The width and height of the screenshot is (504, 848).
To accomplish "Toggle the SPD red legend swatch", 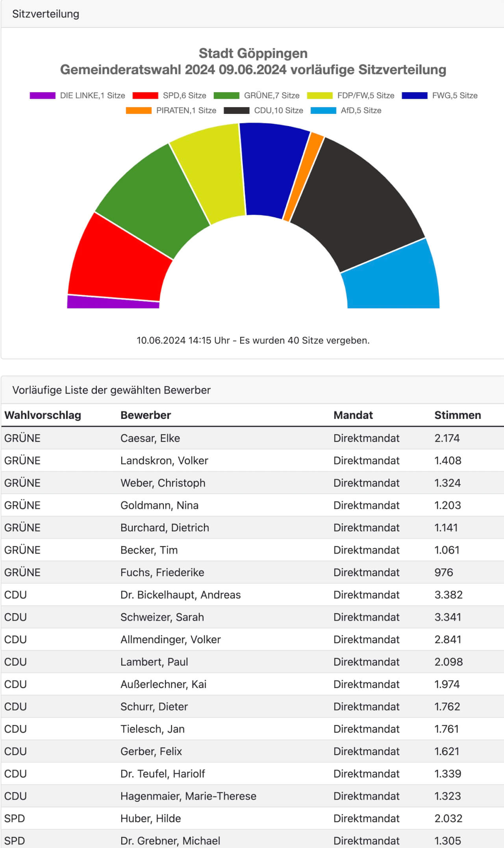I will tap(145, 95).
